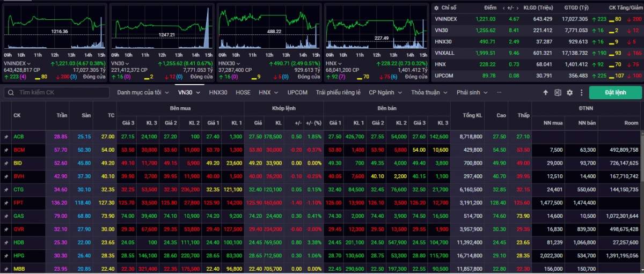Expand Danh mục của tôi dropdown
This screenshot has height=274, width=644.
143,92
